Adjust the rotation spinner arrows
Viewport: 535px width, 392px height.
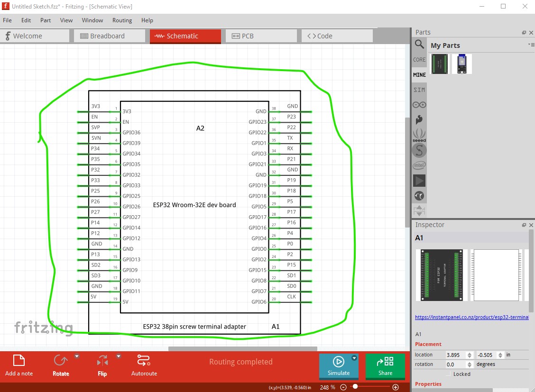pos(470,365)
